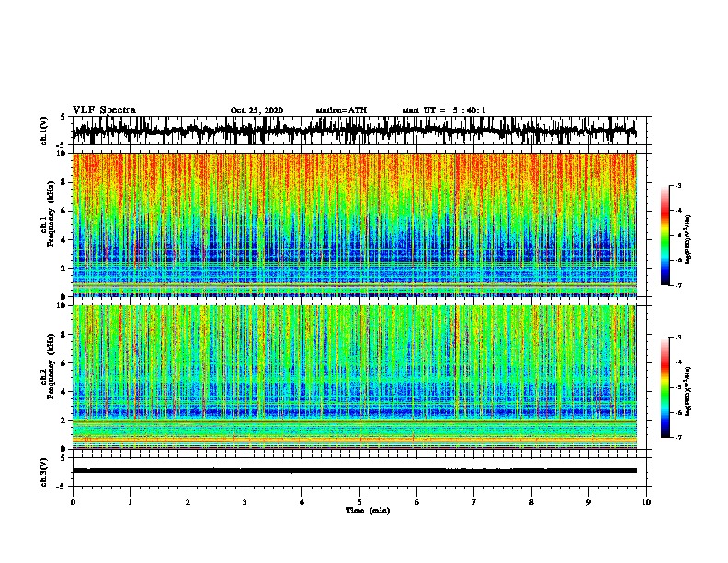The image size is (728, 563).
Task: Click the "station= ATH" label
Action: click(341, 110)
